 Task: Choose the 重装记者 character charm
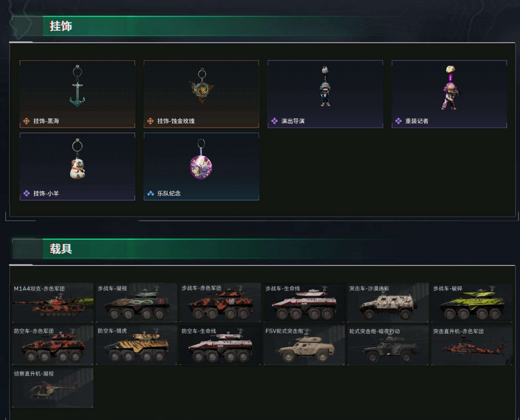[449, 94]
